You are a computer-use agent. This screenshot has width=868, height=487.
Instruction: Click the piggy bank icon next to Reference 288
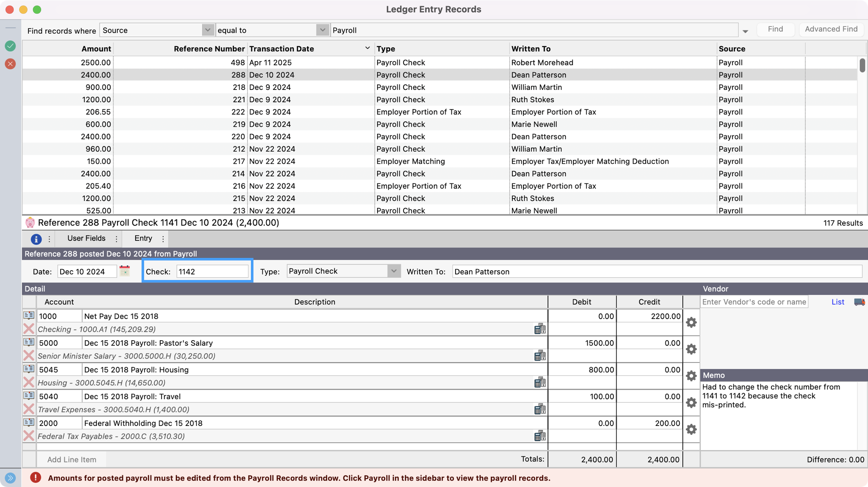coord(30,222)
